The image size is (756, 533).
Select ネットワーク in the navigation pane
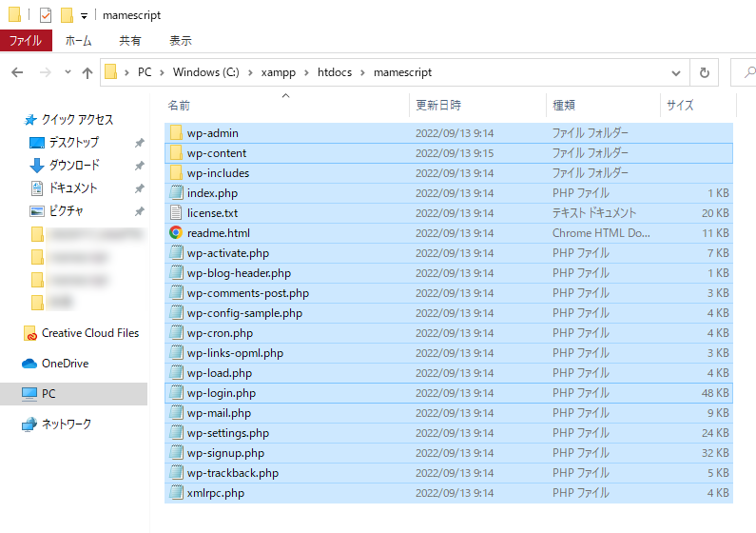pos(67,424)
